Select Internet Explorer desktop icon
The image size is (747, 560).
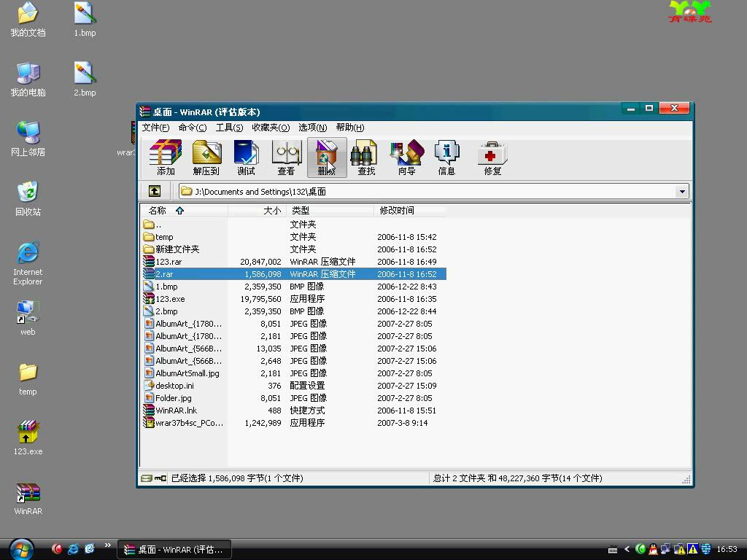[x=28, y=263]
